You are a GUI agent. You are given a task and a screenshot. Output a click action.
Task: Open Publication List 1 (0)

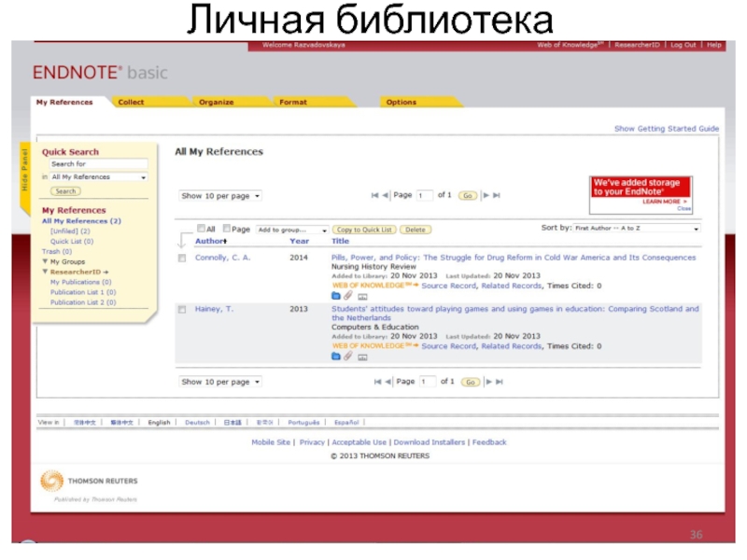(x=83, y=292)
